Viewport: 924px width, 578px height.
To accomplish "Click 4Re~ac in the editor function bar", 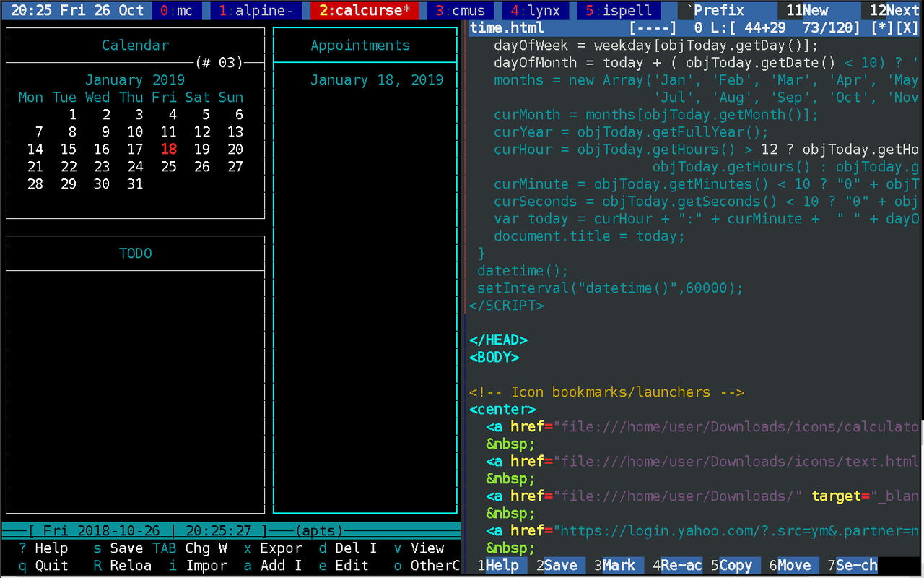I will pos(678,565).
